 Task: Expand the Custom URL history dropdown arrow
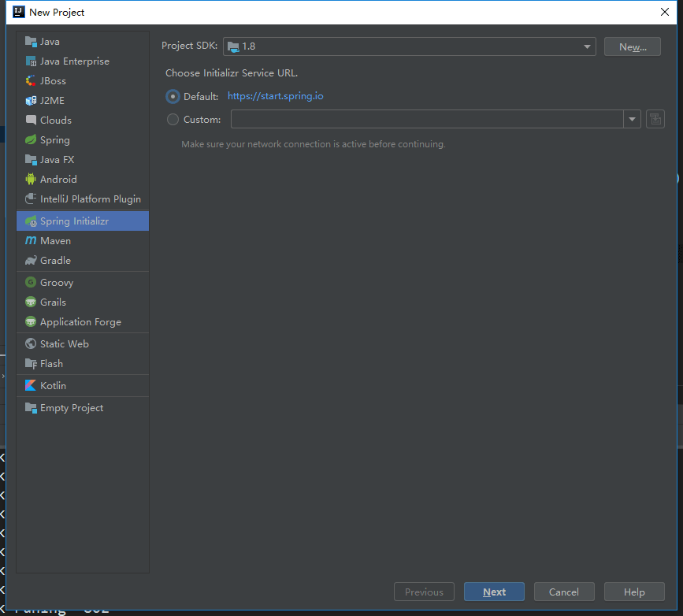[632, 120]
